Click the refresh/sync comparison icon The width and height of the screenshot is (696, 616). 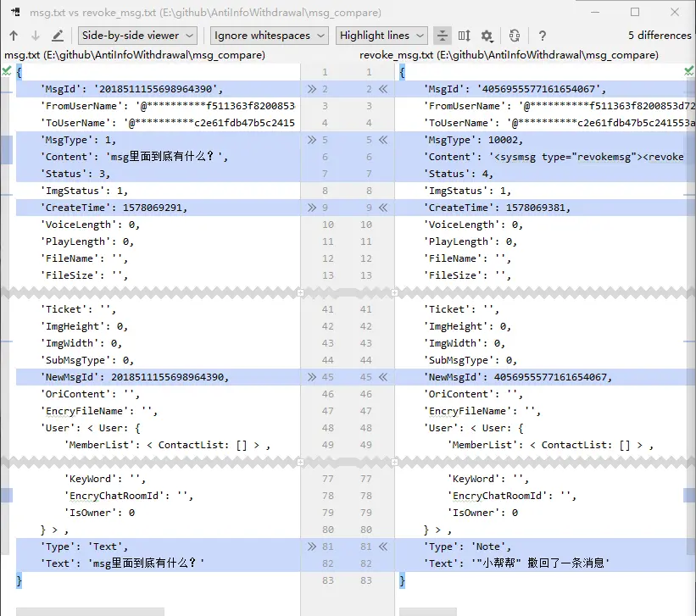coord(515,36)
